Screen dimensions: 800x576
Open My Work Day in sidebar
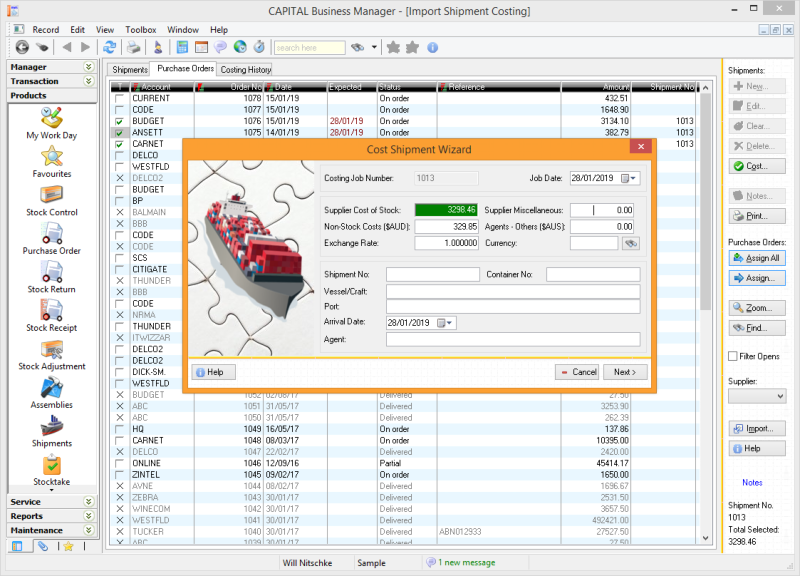pos(52,123)
